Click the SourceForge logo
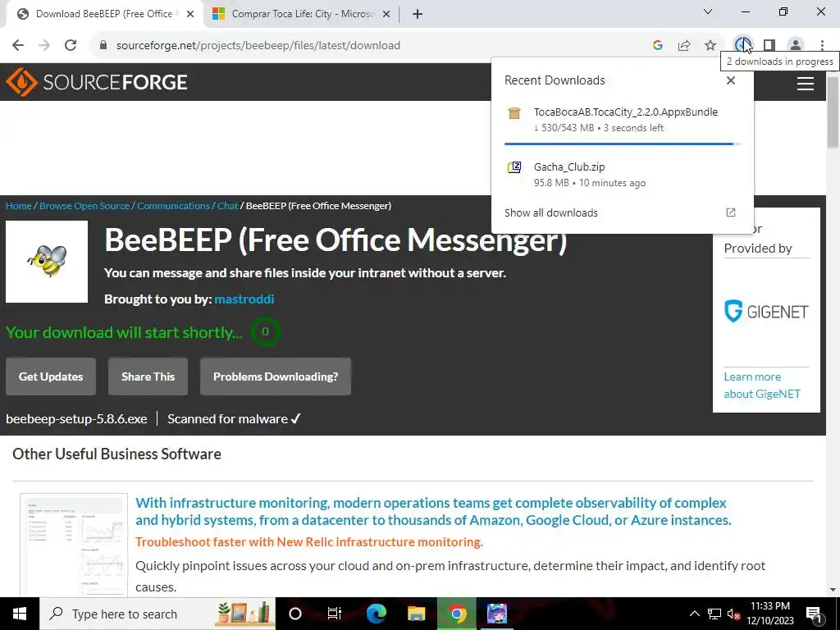 coord(97,82)
